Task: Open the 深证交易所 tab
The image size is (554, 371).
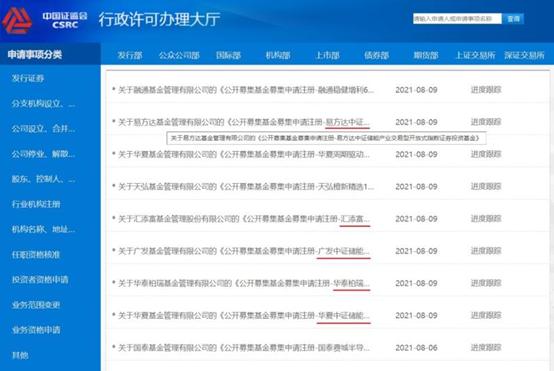Action: 524,55
